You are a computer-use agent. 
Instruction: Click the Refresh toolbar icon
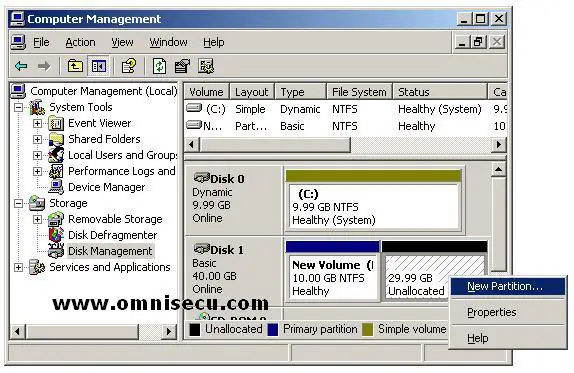159,66
